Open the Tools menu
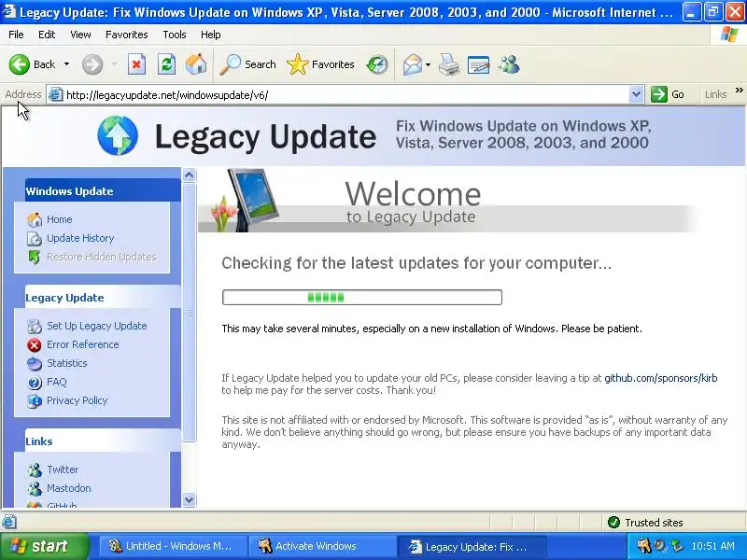Screen dimensions: 747x560 (x=175, y=35)
